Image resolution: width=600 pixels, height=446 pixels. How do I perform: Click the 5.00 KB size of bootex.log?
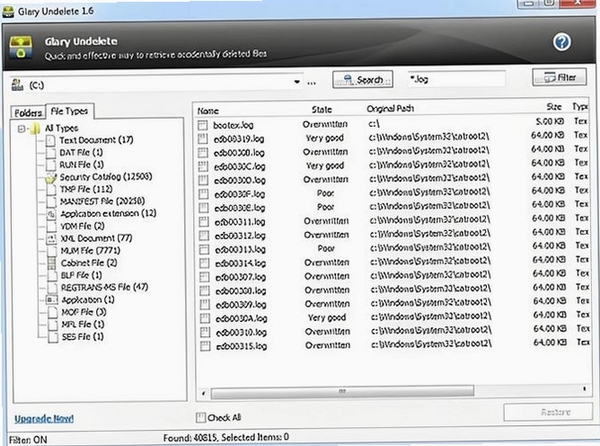pos(550,121)
